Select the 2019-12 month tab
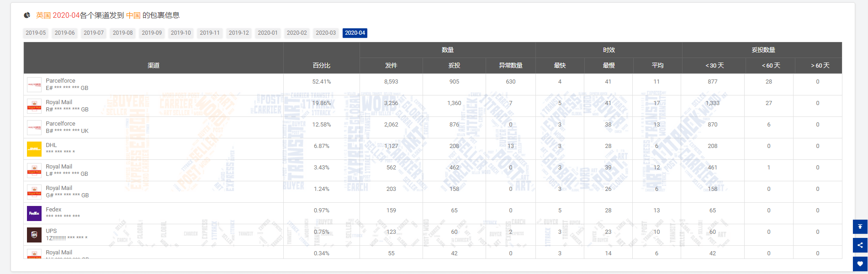This screenshot has height=274, width=868. pos(239,33)
